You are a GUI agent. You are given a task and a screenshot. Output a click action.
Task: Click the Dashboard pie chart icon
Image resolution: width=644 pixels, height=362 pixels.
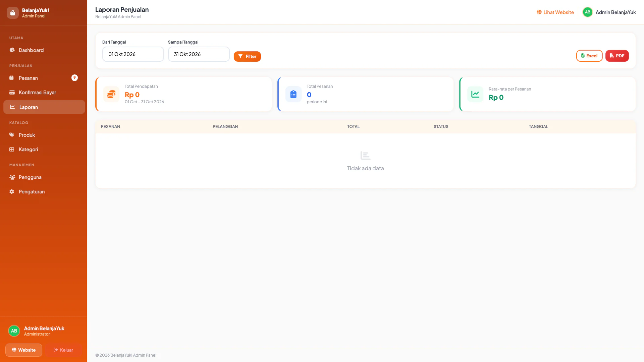pos(12,50)
